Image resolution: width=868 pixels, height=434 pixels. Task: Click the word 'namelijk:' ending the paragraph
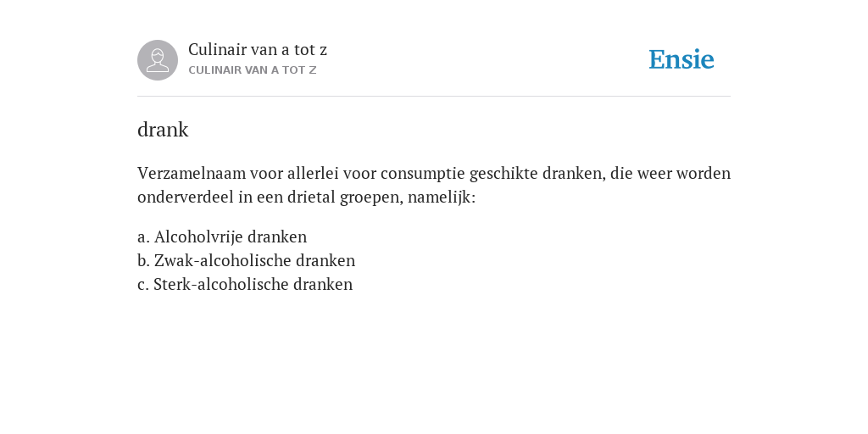442,198
